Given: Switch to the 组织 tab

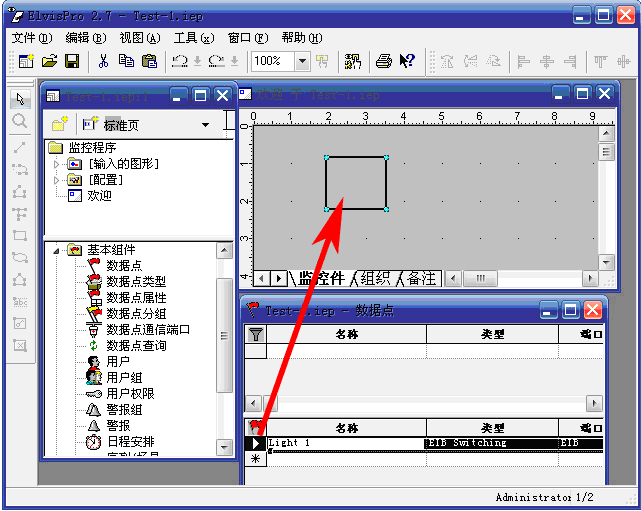Looking at the screenshot, I should coord(375,278).
